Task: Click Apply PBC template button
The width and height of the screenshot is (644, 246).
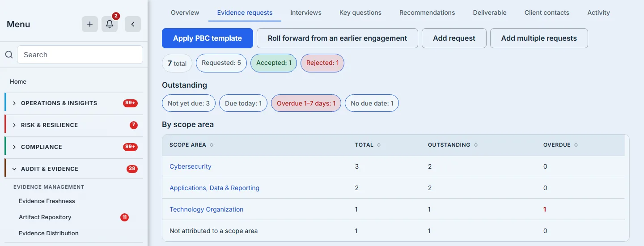Action: coord(208,38)
